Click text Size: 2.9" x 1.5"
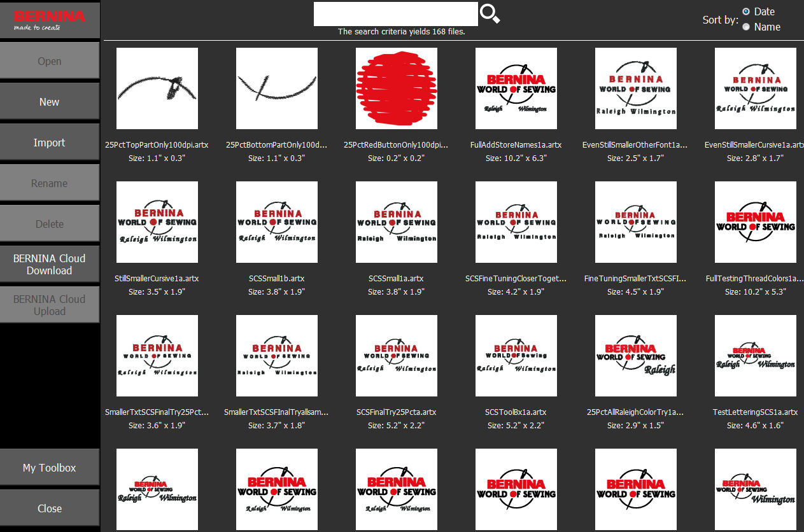The height and width of the screenshot is (532, 804). tap(636, 425)
